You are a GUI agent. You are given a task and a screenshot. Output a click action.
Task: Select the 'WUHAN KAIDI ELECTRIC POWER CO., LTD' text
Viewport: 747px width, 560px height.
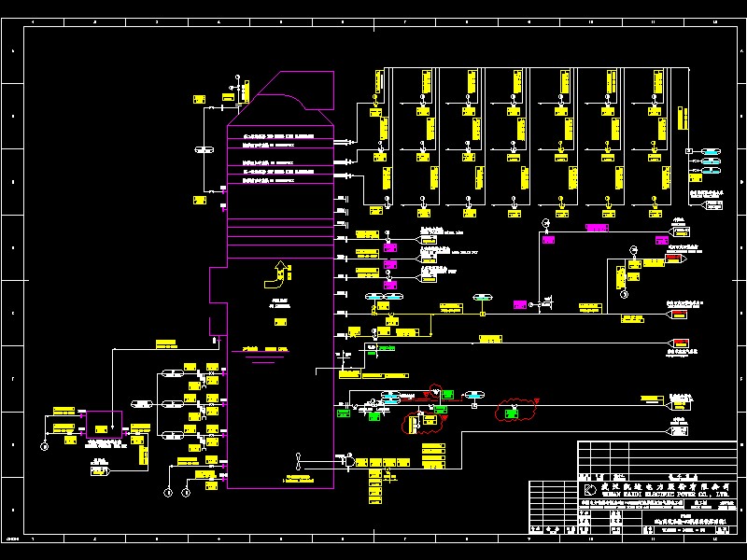coord(666,495)
